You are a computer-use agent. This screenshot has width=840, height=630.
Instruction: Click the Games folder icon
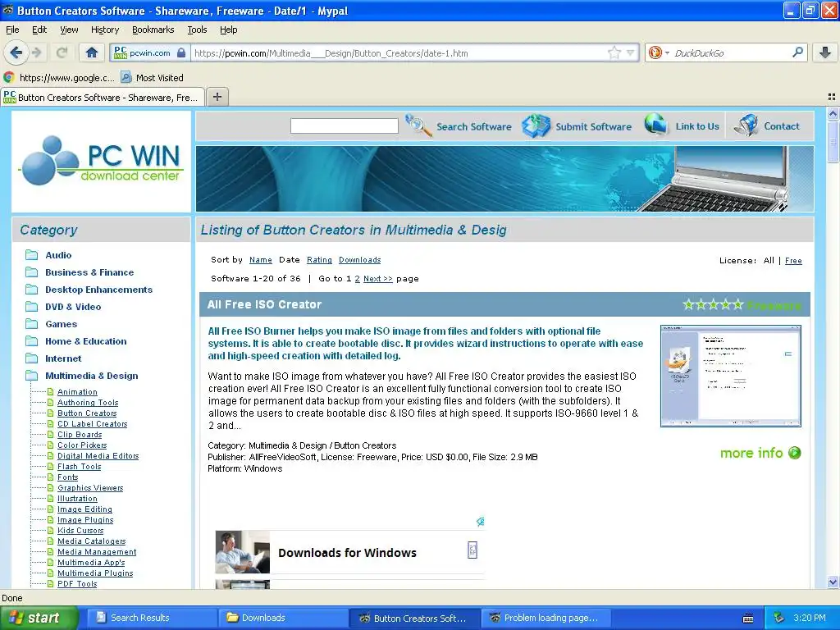point(32,323)
